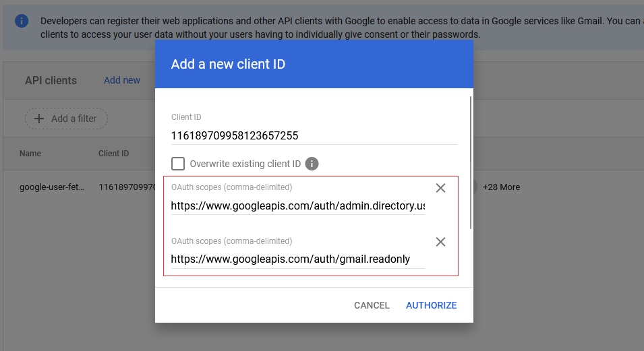Click the blue info icon in the banner

click(x=22, y=22)
